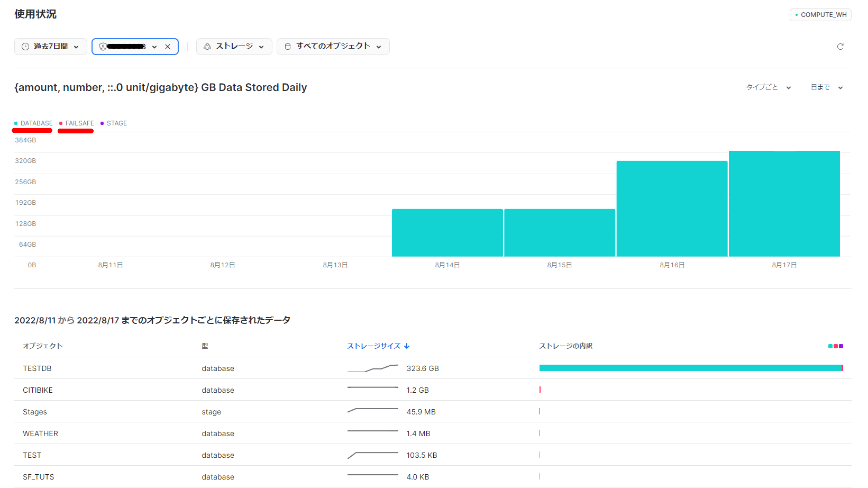Click the TESTDB storage breakdown bar
This screenshot has height=488, width=868.
pos(691,368)
